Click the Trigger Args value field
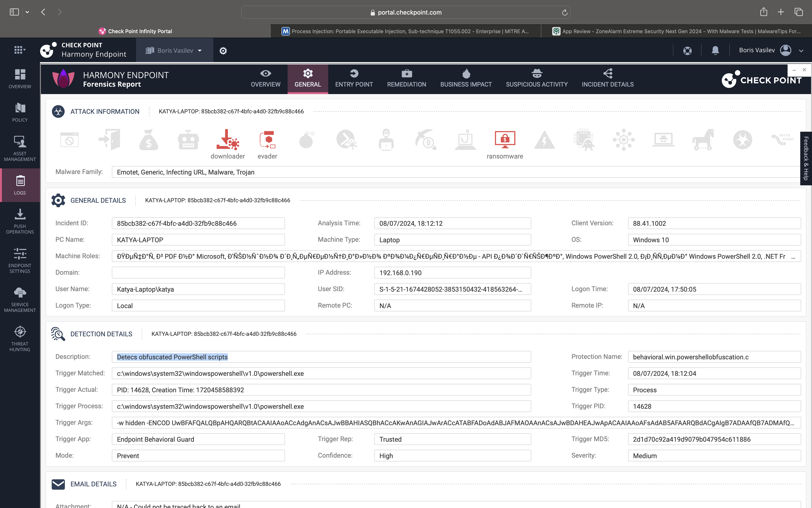This screenshot has width=812, height=508. click(x=456, y=423)
